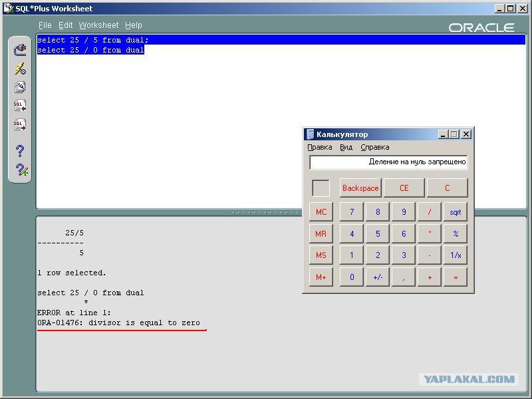
Task: Click the MC memory clear button
Action: pos(321,212)
